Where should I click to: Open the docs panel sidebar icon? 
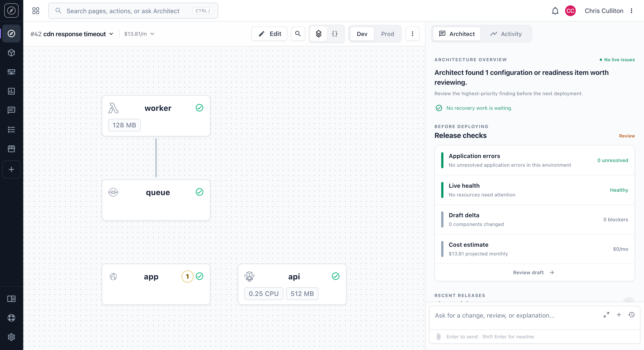click(x=11, y=299)
